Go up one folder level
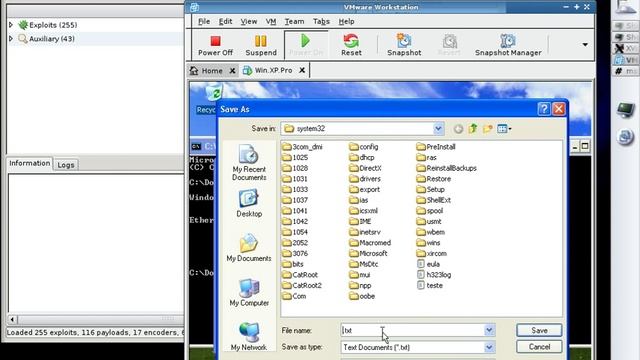The width and height of the screenshot is (640, 360). (473, 129)
